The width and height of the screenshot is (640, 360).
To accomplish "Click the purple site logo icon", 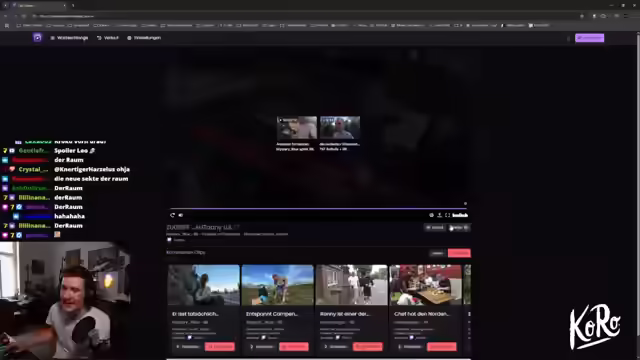I will click(37, 38).
